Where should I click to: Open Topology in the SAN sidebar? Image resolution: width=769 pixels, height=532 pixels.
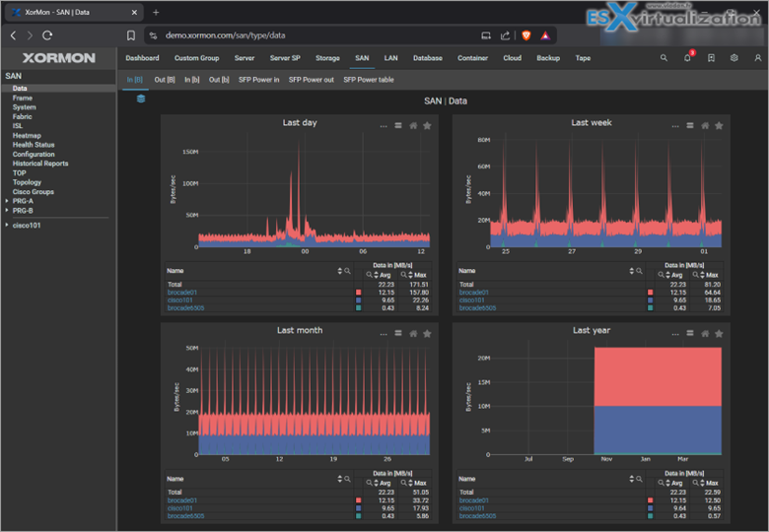(27, 182)
